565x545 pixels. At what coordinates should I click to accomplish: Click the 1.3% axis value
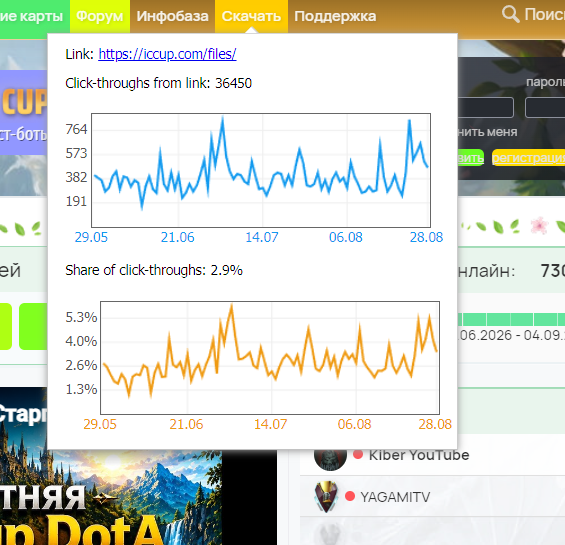[x=81, y=389]
